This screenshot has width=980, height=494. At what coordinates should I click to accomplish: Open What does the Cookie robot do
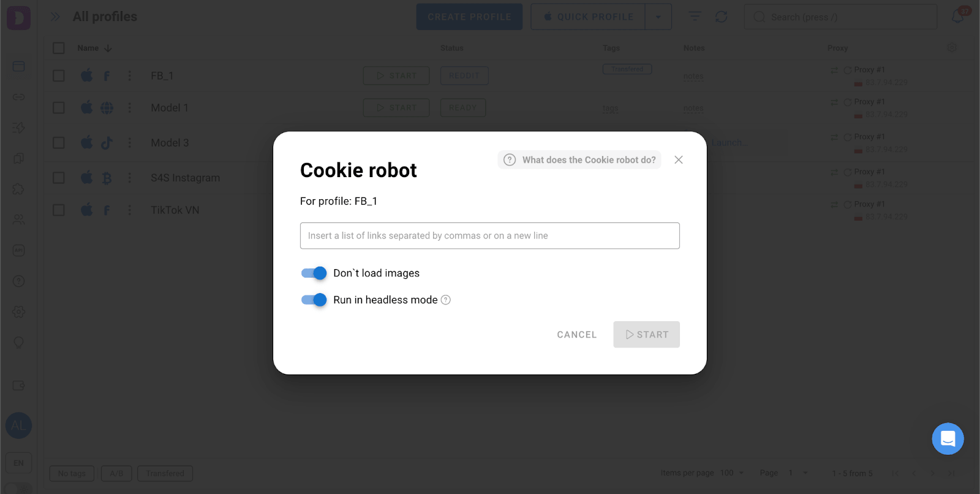(579, 160)
